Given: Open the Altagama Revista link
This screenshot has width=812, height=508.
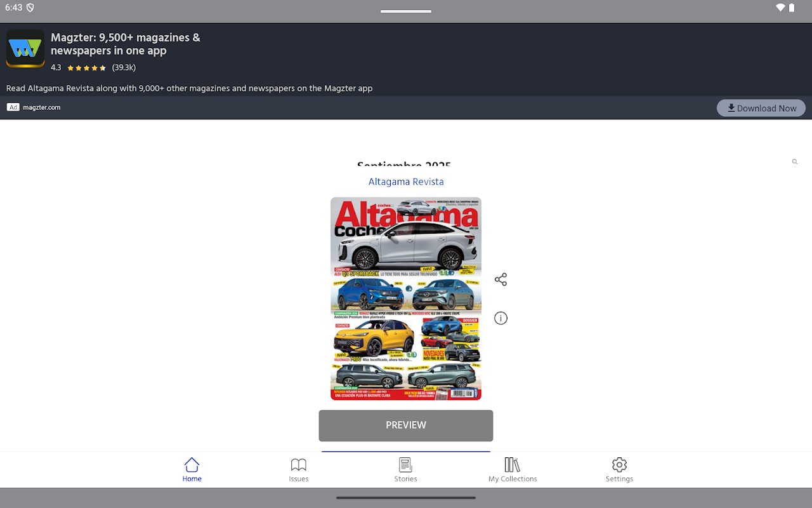Looking at the screenshot, I should 406,182.
